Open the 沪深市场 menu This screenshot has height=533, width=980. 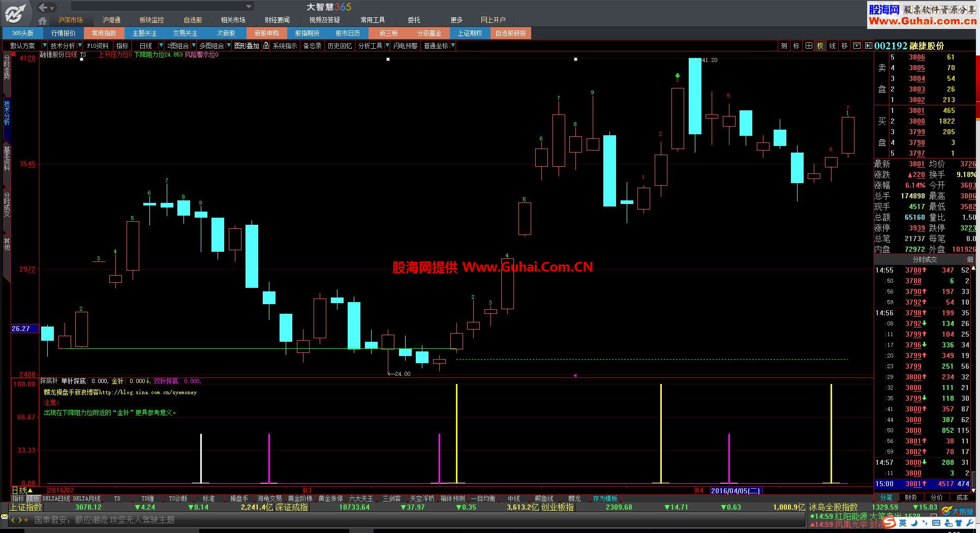(x=70, y=20)
